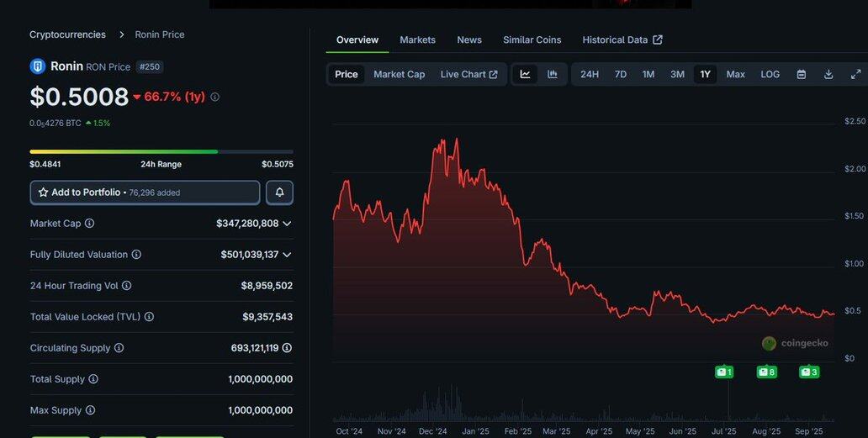Click the September '25 news marker labeled 3
The image size is (868, 438).
pos(809,372)
